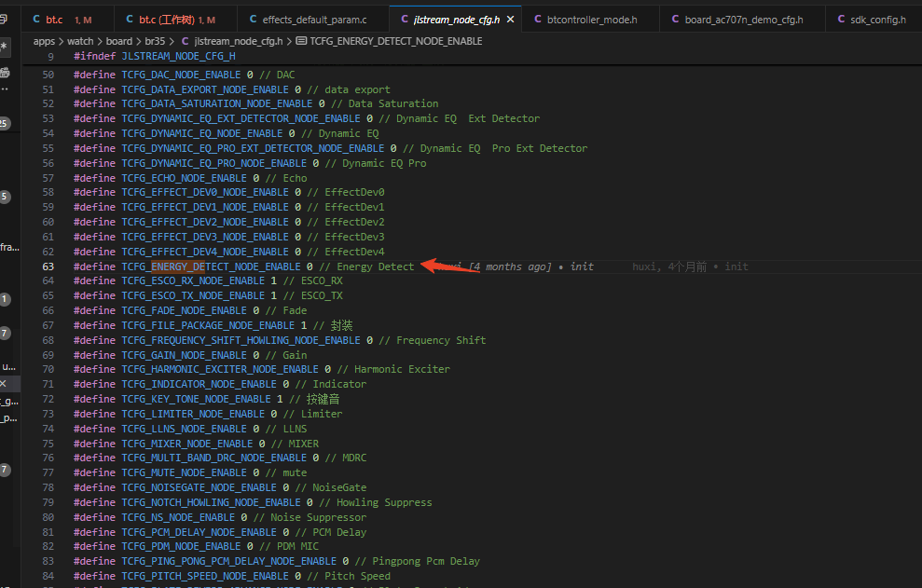Select TCFG_DATA_EXPORT_NODE_ENABLE definition
Screen dimensions: 922x588
click(205, 89)
